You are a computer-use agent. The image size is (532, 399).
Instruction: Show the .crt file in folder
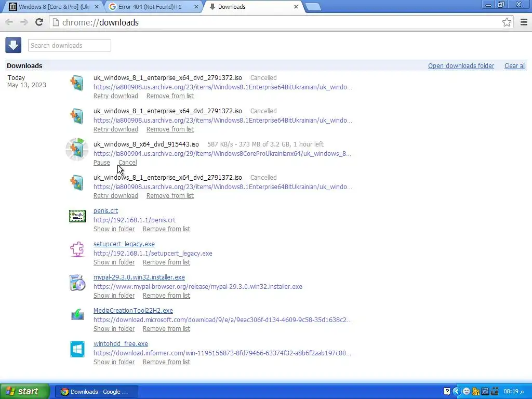114,229
